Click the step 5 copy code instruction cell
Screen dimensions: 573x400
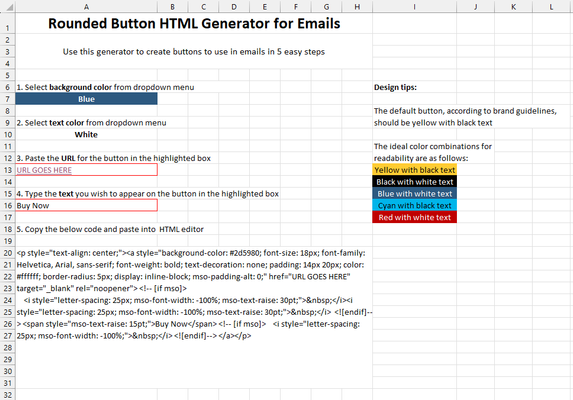(110, 229)
